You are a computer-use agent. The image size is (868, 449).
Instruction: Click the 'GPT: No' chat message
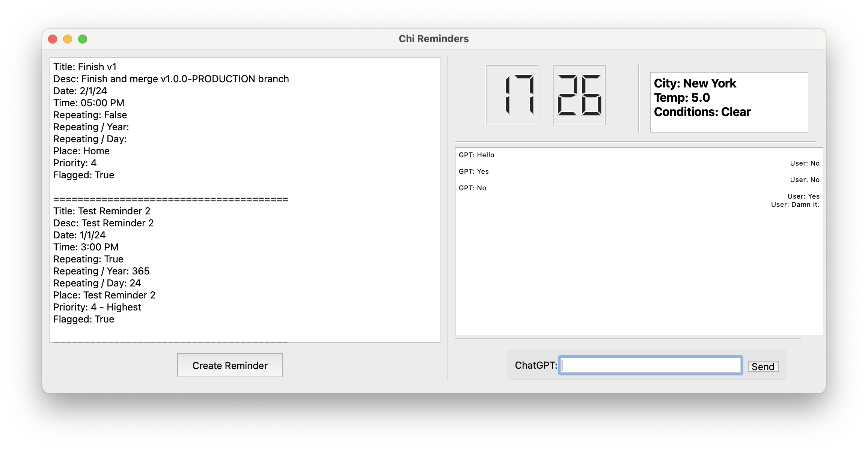coord(472,188)
